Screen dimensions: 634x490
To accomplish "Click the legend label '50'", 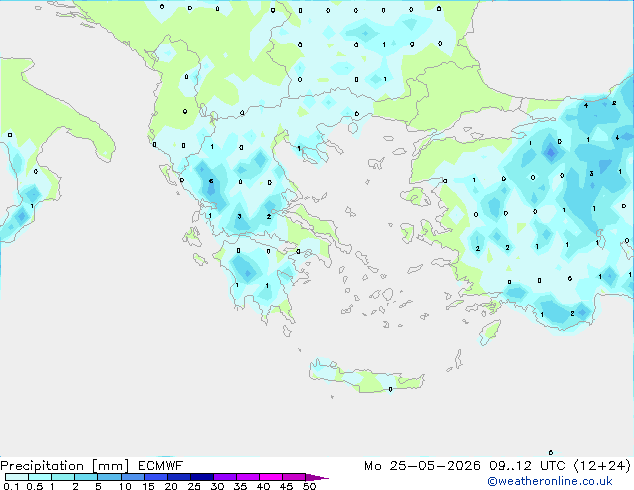I will point(309,486).
